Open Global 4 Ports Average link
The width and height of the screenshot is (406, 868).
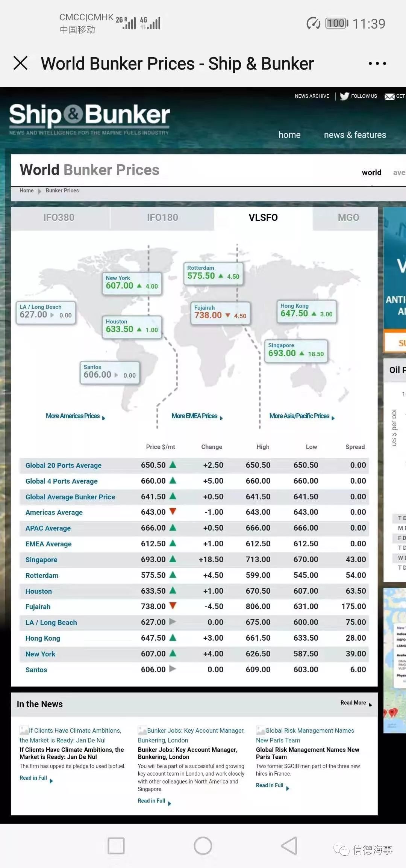pyautogui.click(x=61, y=481)
